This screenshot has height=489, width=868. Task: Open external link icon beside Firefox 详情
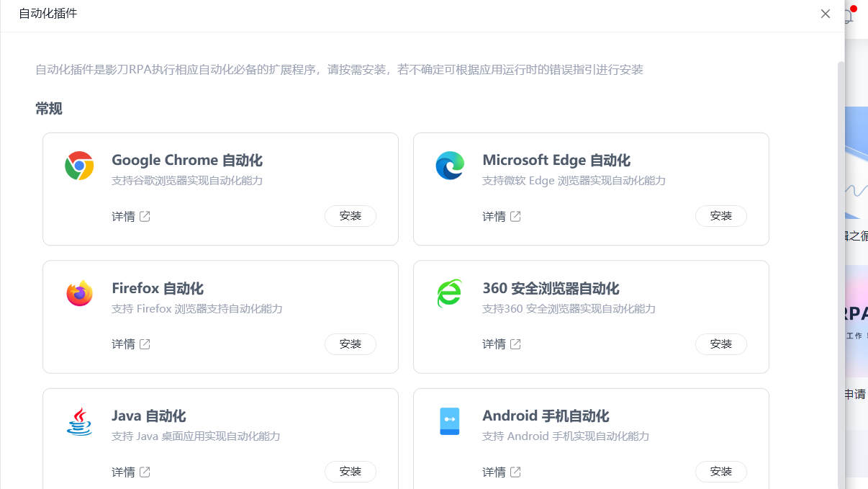145,344
